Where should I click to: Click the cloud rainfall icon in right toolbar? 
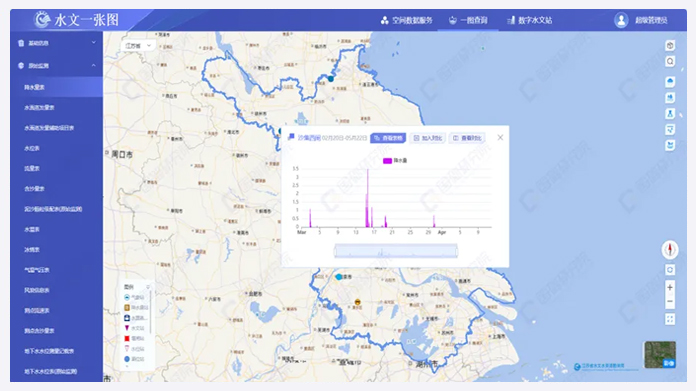tap(670, 82)
